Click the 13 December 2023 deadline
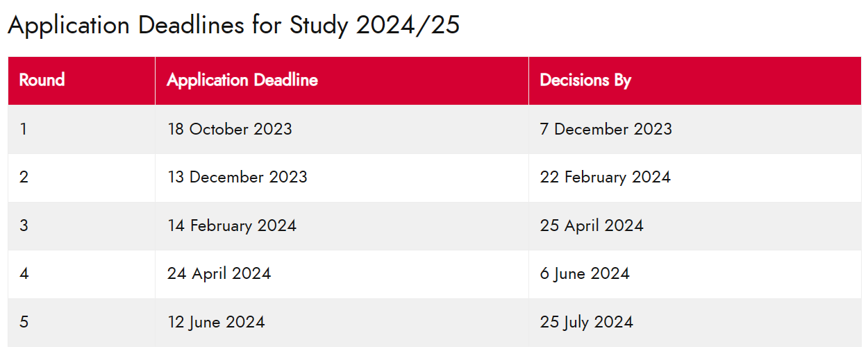This screenshot has height=358, width=868. tap(237, 177)
